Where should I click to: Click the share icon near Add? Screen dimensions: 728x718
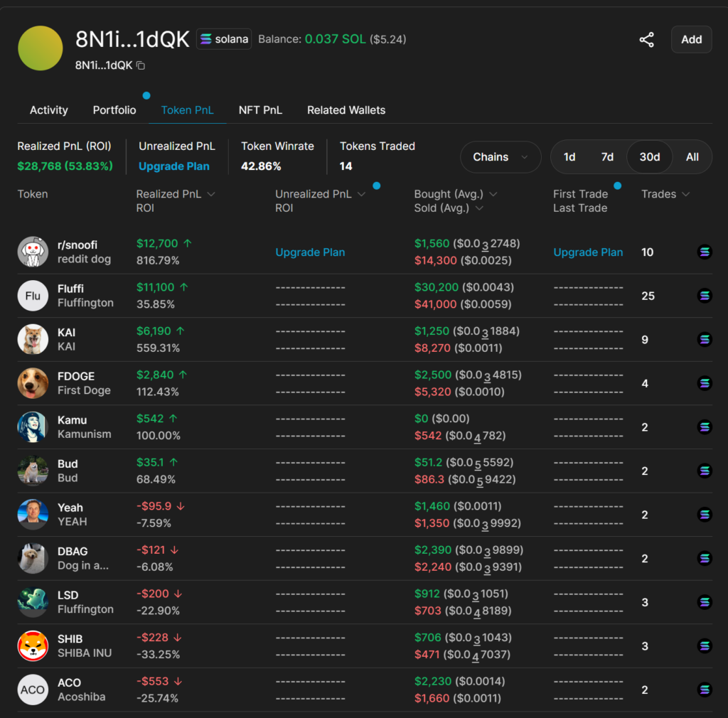click(646, 40)
